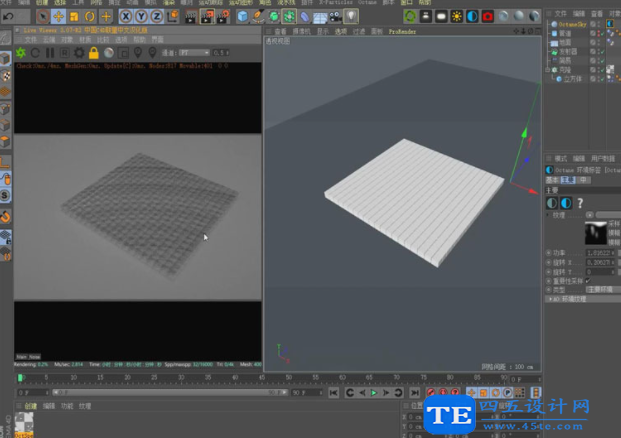Play the animation forward
The image size is (621, 438).
click(x=373, y=392)
